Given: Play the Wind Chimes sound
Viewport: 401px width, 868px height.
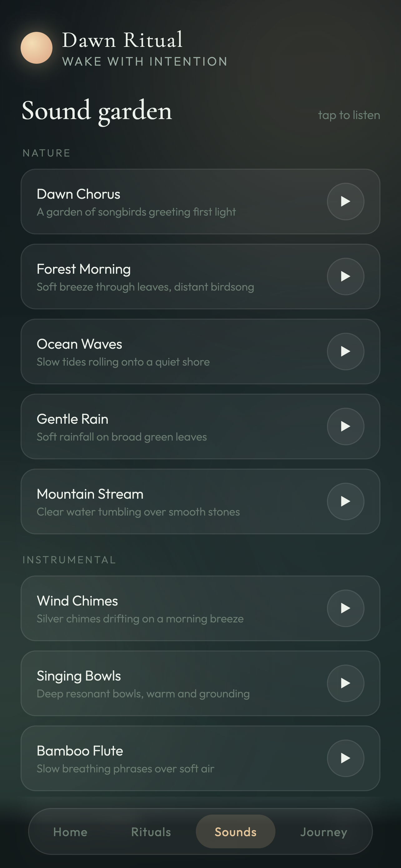Looking at the screenshot, I should pyautogui.click(x=345, y=608).
